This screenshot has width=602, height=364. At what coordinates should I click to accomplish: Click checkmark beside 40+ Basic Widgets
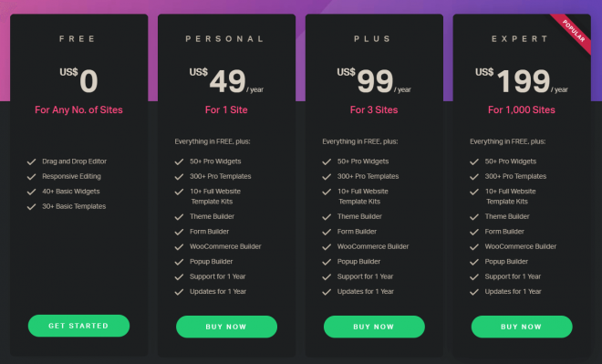[x=32, y=192]
